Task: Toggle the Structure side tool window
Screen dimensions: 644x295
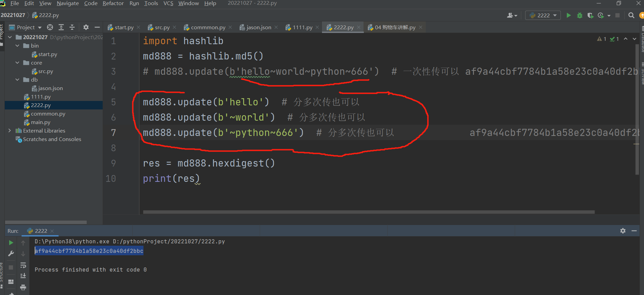Action: pyautogui.click(x=2, y=275)
